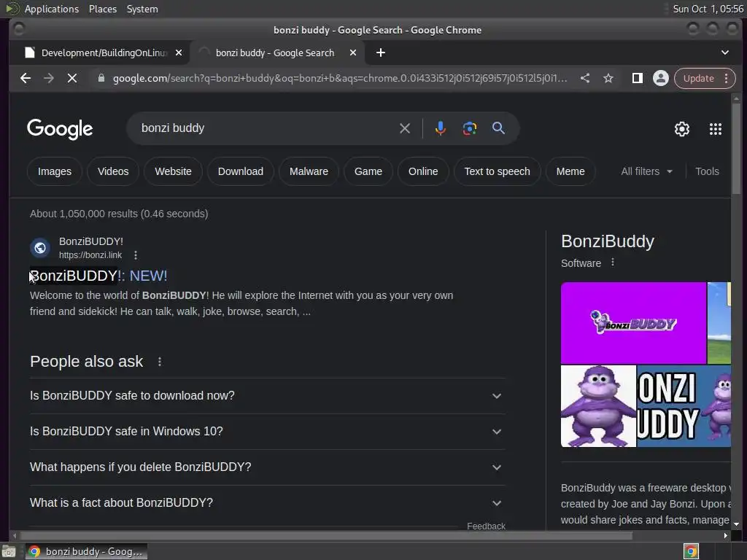Image resolution: width=747 pixels, height=560 pixels.
Task: Close the Development/BuildingOnLinux tab
Action: click(x=179, y=52)
